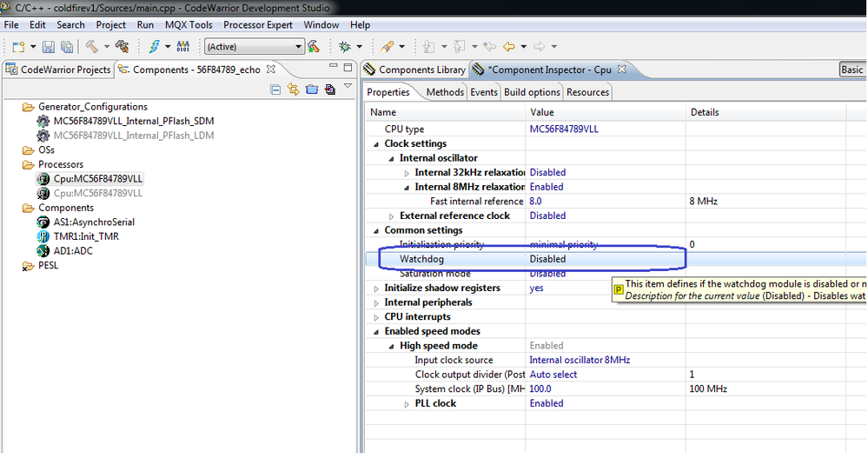
Task: Open the Project menu
Action: (110, 25)
